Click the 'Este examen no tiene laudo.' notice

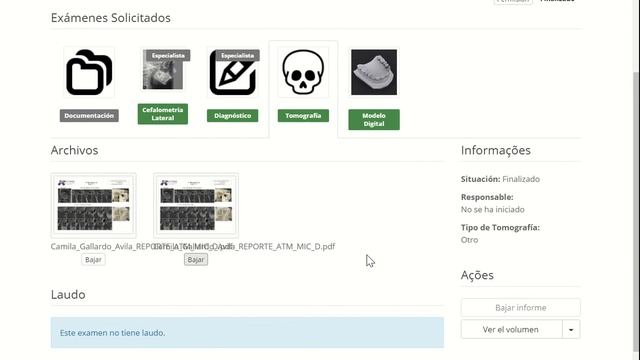[x=247, y=333]
